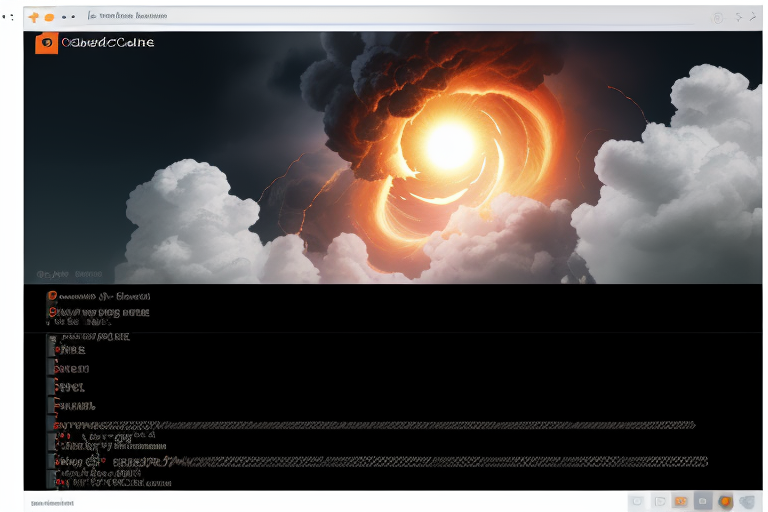This screenshot has height=512, width=768.
Task: Click the round orange icon in bottom bar
Action: click(x=725, y=501)
